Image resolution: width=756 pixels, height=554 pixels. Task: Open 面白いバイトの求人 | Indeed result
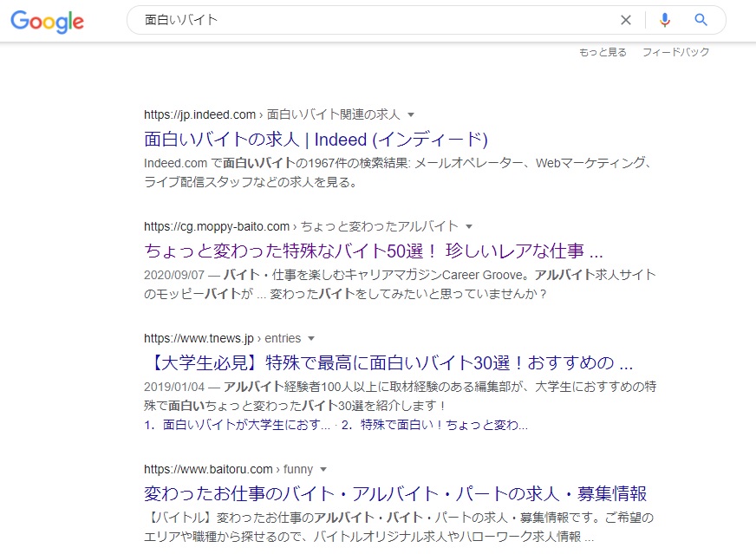[316, 140]
